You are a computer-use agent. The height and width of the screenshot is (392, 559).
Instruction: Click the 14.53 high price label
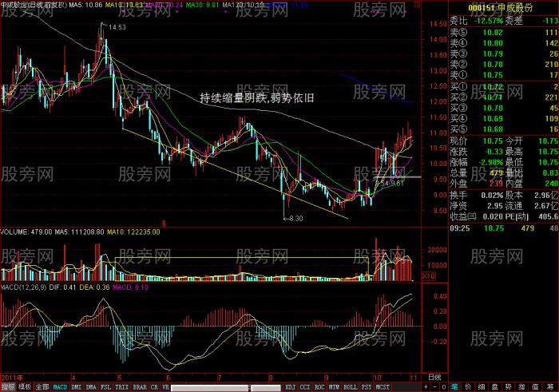[x=117, y=27]
